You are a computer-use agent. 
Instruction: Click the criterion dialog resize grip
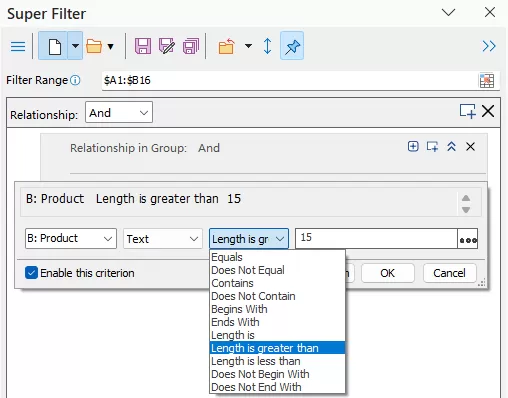point(482,283)
